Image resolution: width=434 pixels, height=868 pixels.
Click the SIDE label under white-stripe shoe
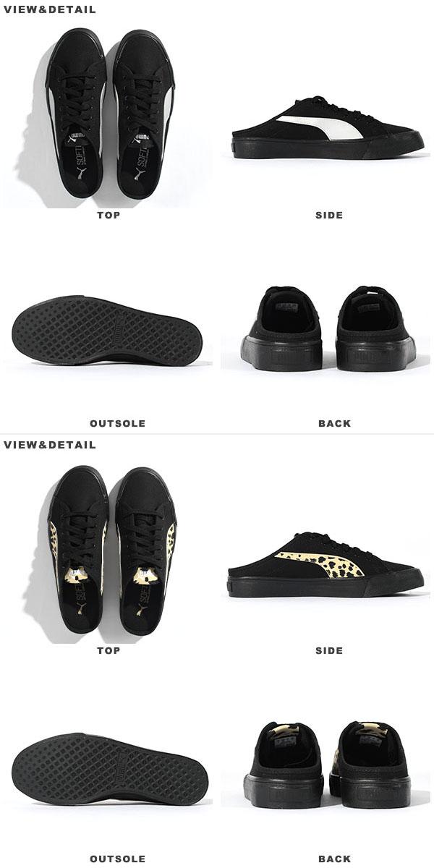click(329, 215)
